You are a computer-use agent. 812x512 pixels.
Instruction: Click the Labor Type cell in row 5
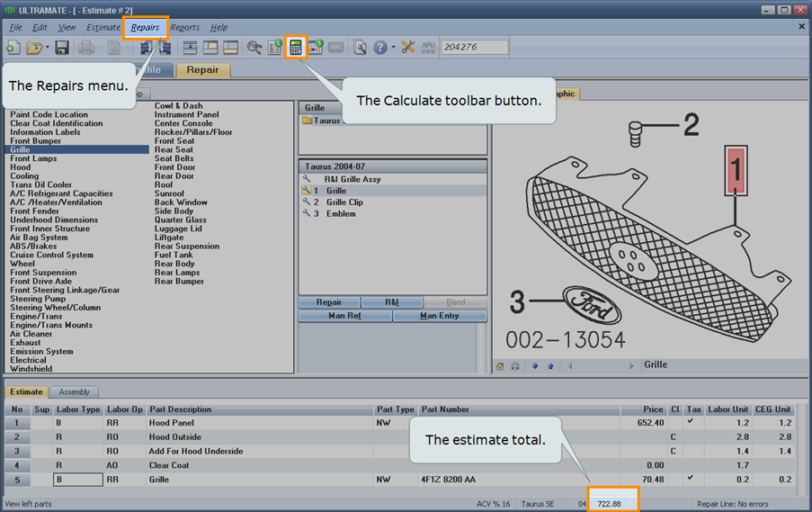coord(76,480)
